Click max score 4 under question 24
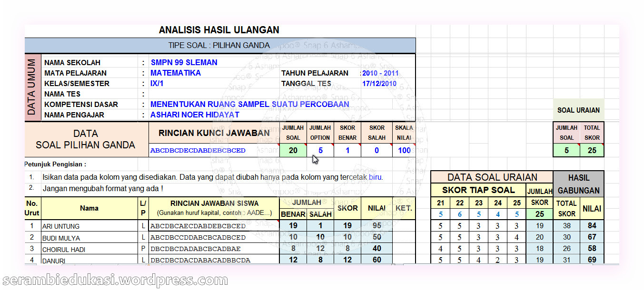Viewport: 644px width, 290px height. (x=498, y=214)
